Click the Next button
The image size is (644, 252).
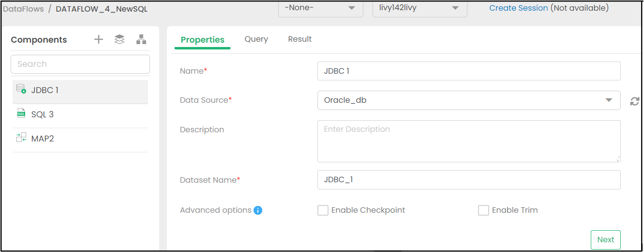tap(605, 240)
